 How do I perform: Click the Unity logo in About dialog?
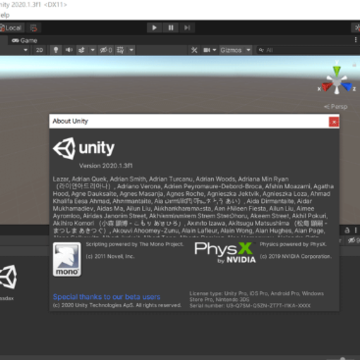click(x=84, y=148)
